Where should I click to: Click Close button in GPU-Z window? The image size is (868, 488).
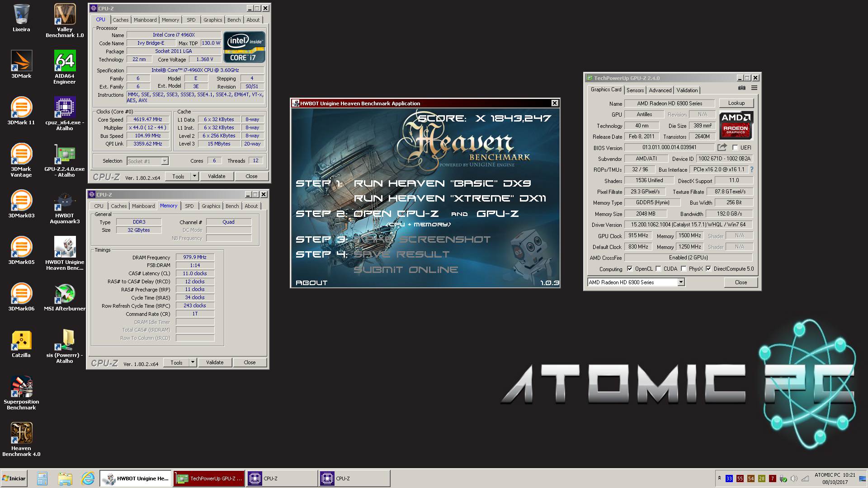(x=741, y=282)
